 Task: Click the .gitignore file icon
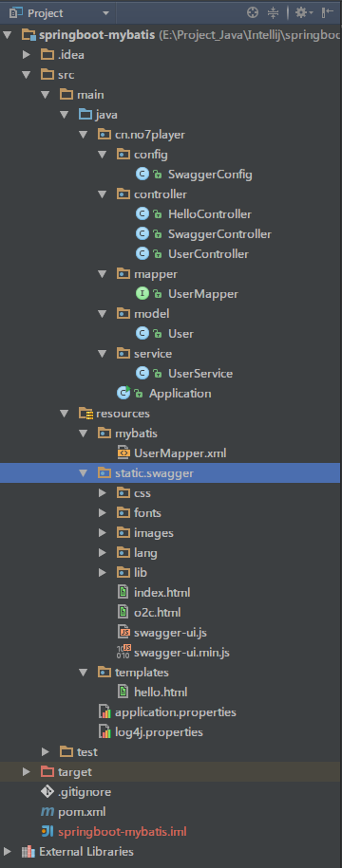point(47,791)
